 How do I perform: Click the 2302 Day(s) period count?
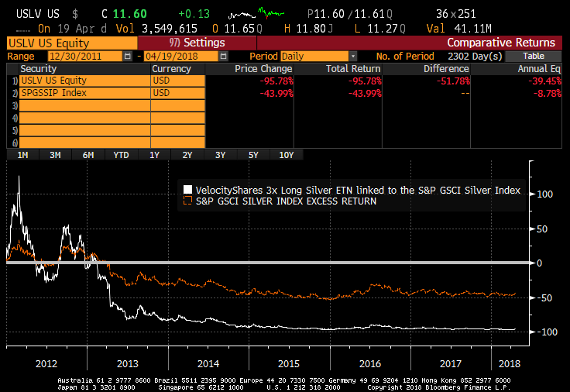tap(475, 57)
